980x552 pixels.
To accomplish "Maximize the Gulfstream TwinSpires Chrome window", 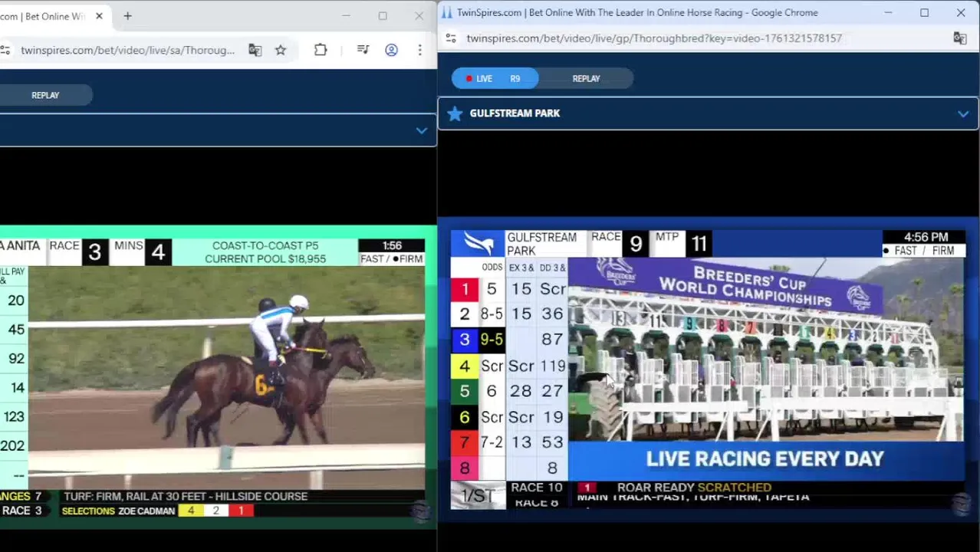I will tap(924, 12).
